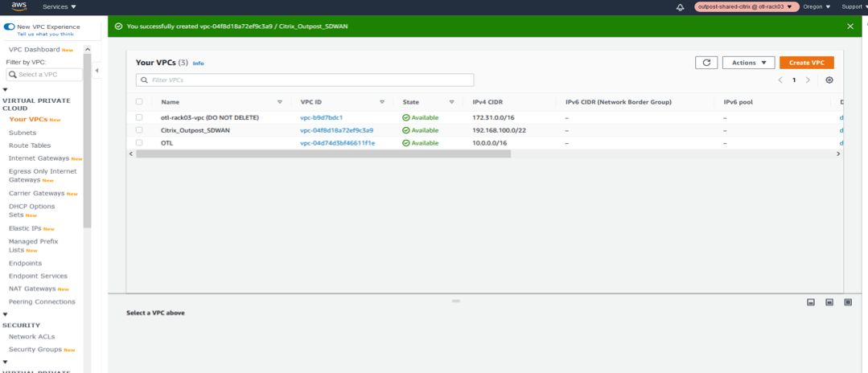The height and width of the screenshot is (373, 868).
Task: Open Endpoints in sidebar
Action: pos(26,263)
